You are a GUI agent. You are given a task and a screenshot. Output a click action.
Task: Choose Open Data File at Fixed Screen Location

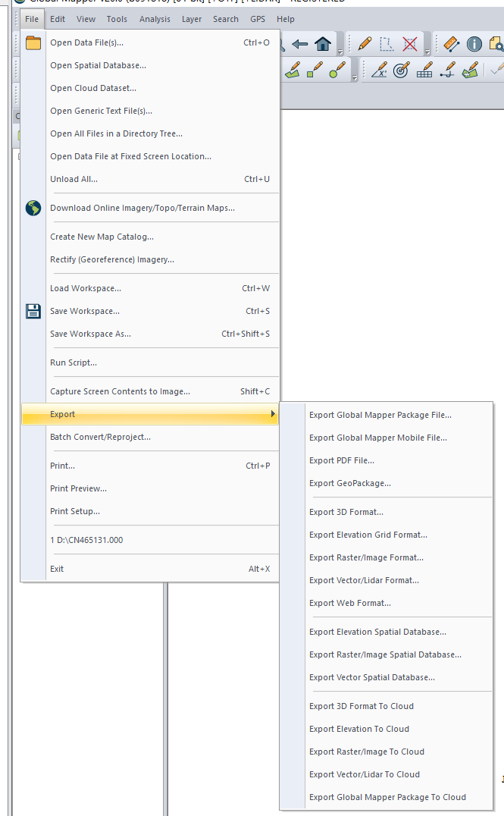point(150,156)
